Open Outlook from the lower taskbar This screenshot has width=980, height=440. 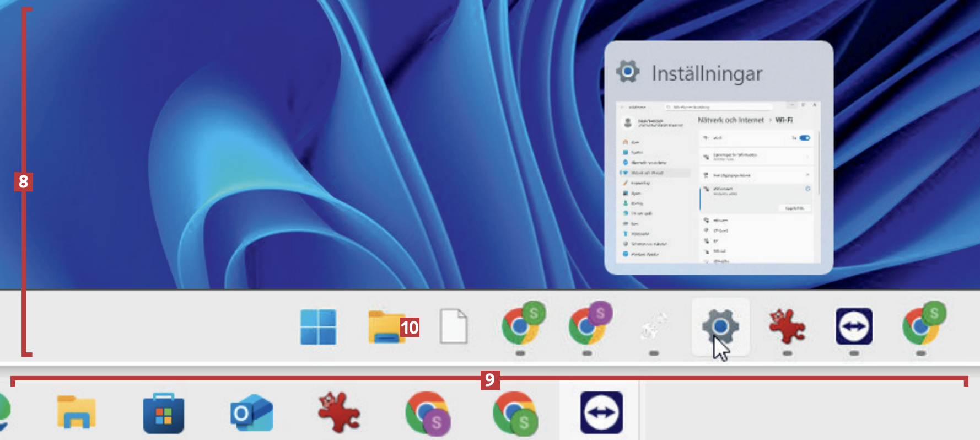pos(251,413)
